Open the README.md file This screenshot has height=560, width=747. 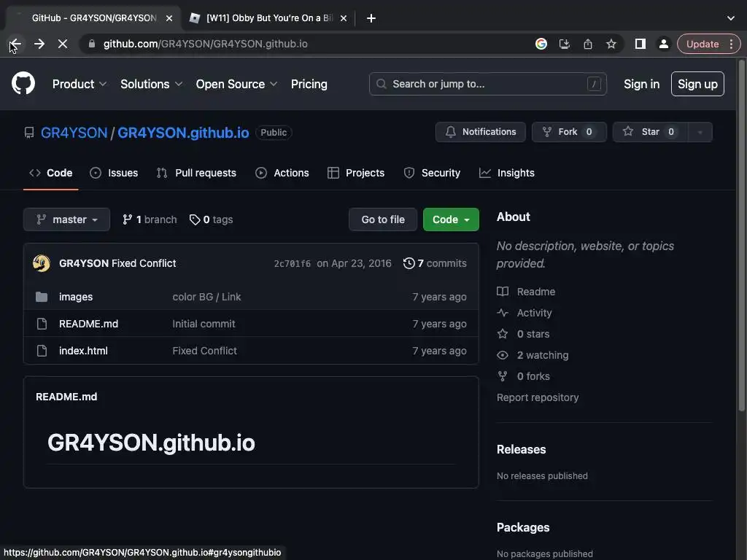click(88, 324)
